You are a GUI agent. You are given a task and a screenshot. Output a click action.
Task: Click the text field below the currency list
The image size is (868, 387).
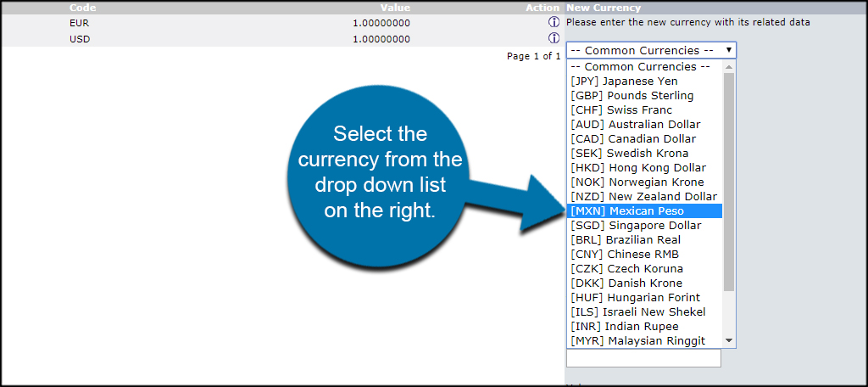tap(643, 359)
